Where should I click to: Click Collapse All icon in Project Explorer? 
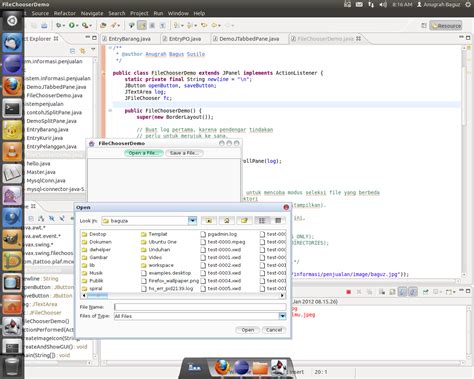[72, 51]
